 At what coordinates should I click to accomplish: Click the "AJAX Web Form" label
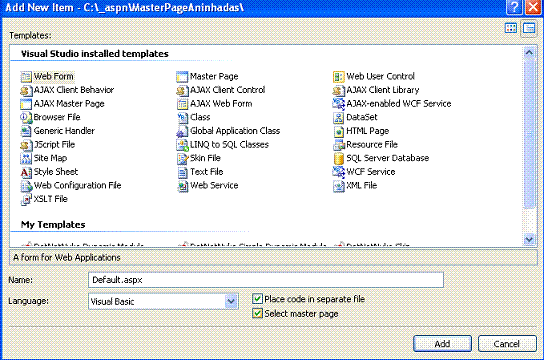pyautogui.click(x=221, y=104)
